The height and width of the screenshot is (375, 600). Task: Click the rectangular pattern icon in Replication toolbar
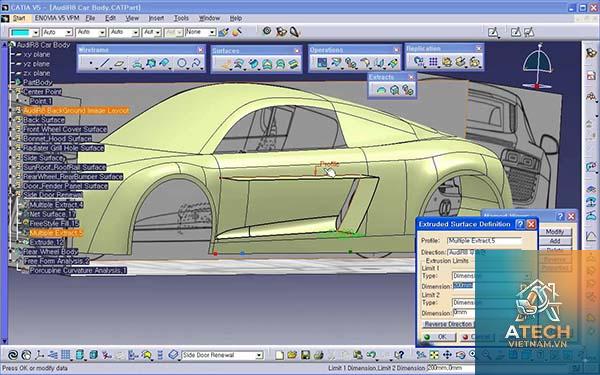pyautogui.click(x=433, y=62)
